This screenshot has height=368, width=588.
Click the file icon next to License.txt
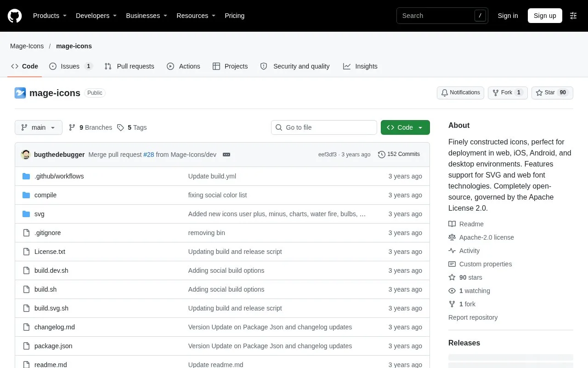pyautogui.click(x=26, y=252)
